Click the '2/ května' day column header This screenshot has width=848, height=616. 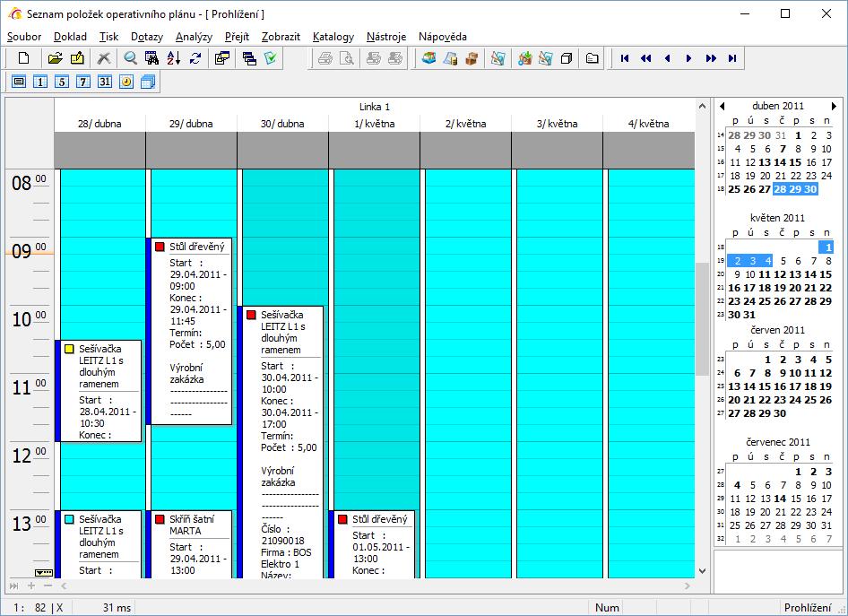coord(465,124)
